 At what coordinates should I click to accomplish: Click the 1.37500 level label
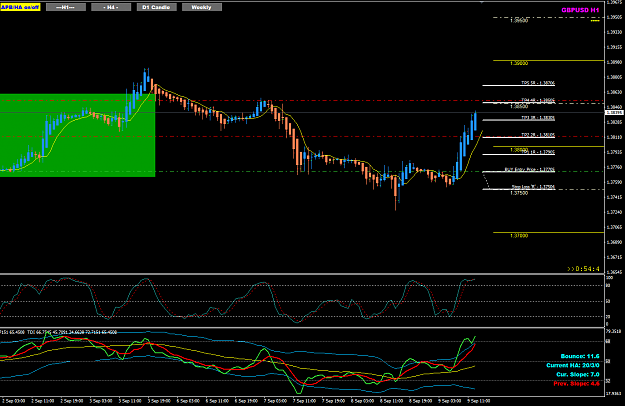[x=519, y=193]
